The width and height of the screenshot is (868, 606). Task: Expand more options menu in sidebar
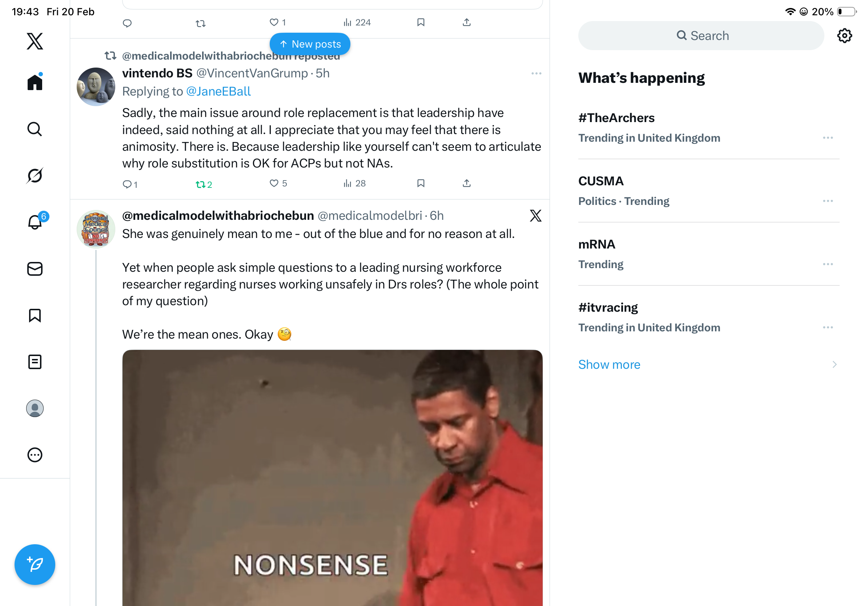point(35,455)
